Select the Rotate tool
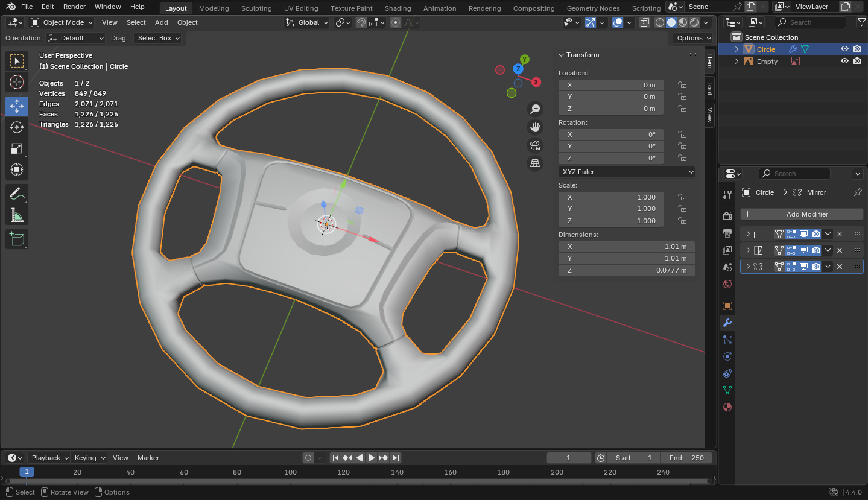 [17, 127]
